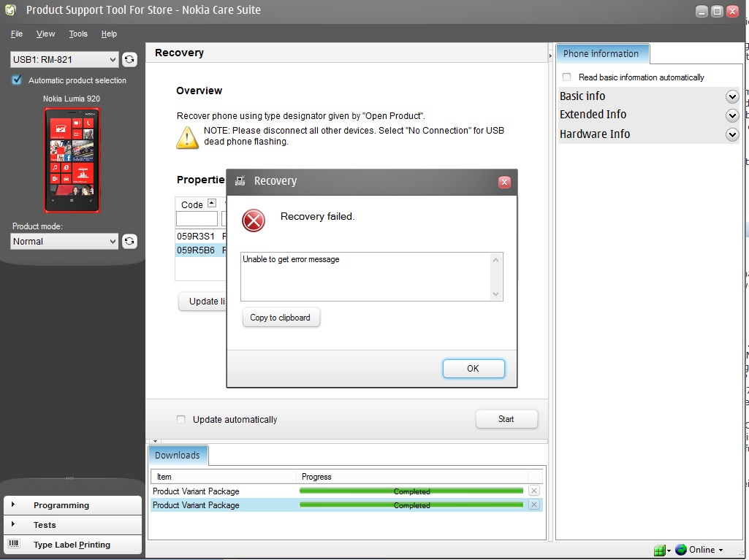Cancel the first Product Variant Package download
This screenshot has width=749, height=560.
point(534,491)
